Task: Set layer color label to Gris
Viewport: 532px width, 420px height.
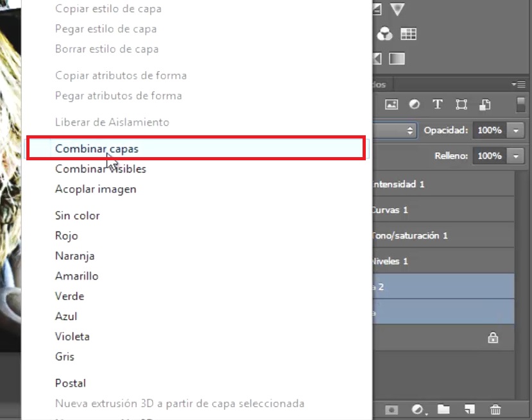Action: coord(64,357)
